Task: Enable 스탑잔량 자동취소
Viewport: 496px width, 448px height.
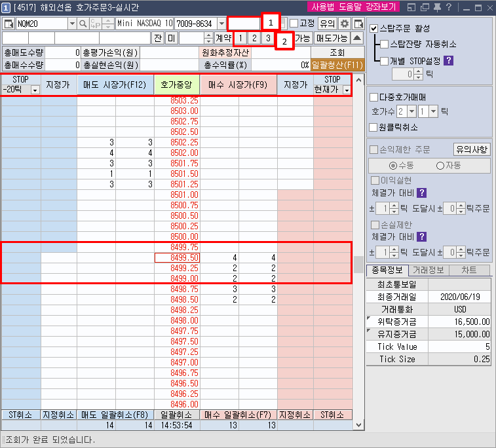Action: pos(385,44)
